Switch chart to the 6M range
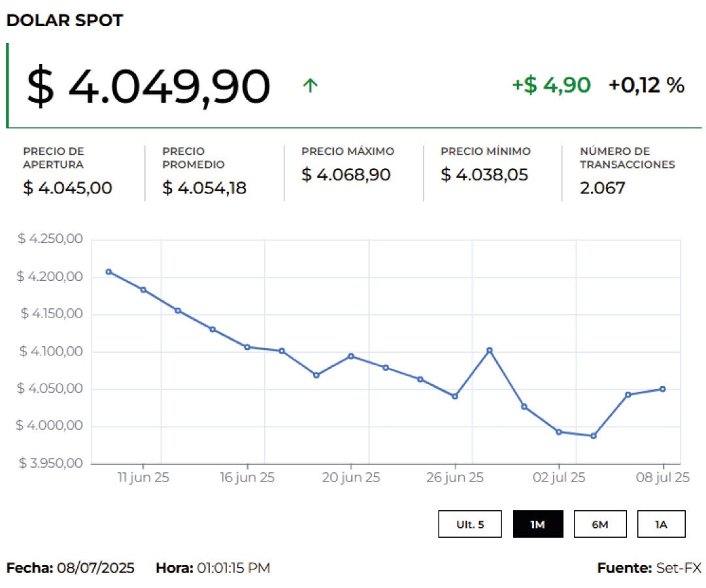Screen dimensions: 706x588 [x=599, y=524]
